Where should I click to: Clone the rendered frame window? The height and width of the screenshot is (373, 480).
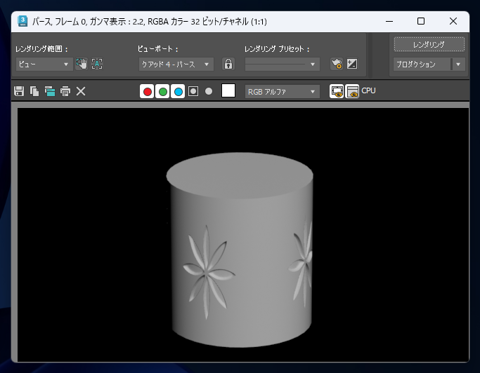pos(50,91)
